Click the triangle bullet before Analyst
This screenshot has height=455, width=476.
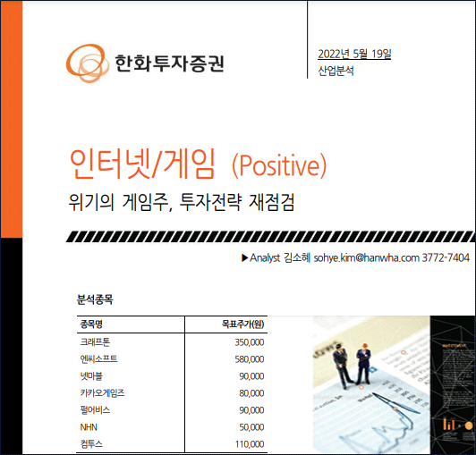click(244, 257)
